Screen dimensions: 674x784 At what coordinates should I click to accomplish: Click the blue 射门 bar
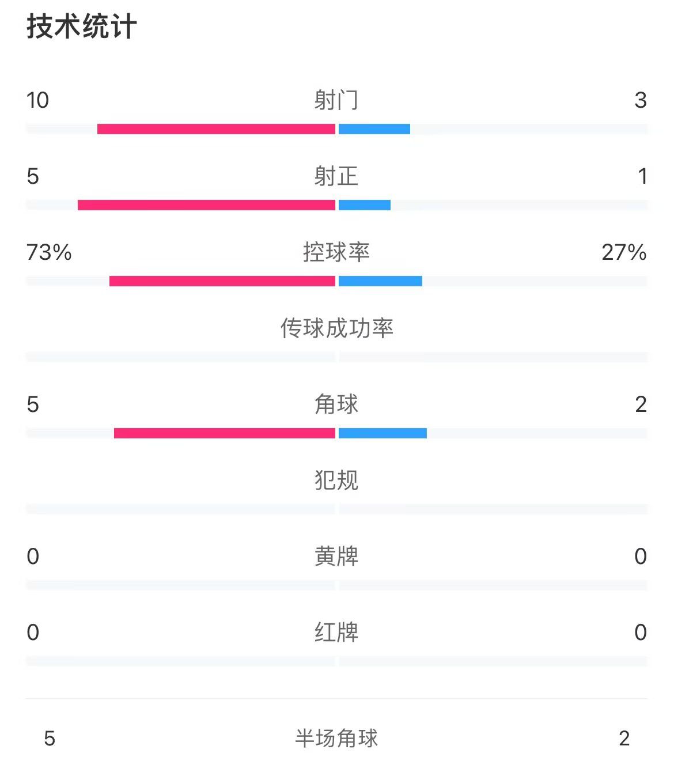[x=374, y=129]
